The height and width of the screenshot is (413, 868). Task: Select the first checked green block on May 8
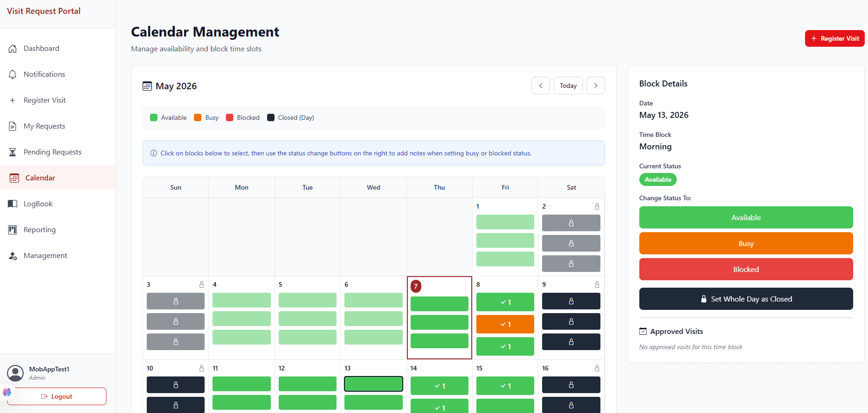coord(505,302)
